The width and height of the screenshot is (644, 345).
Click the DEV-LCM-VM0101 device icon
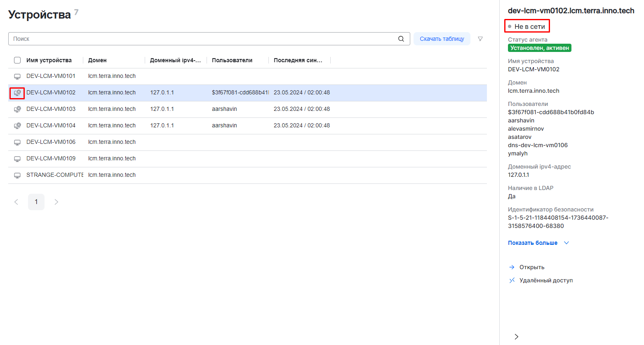click(x=17, y=76)
